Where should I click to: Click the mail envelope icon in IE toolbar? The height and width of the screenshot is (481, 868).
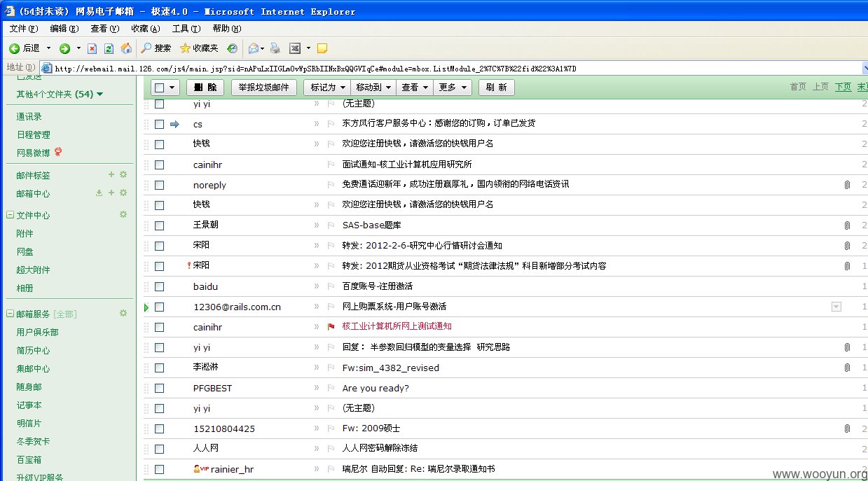click(x=253, y=48)
